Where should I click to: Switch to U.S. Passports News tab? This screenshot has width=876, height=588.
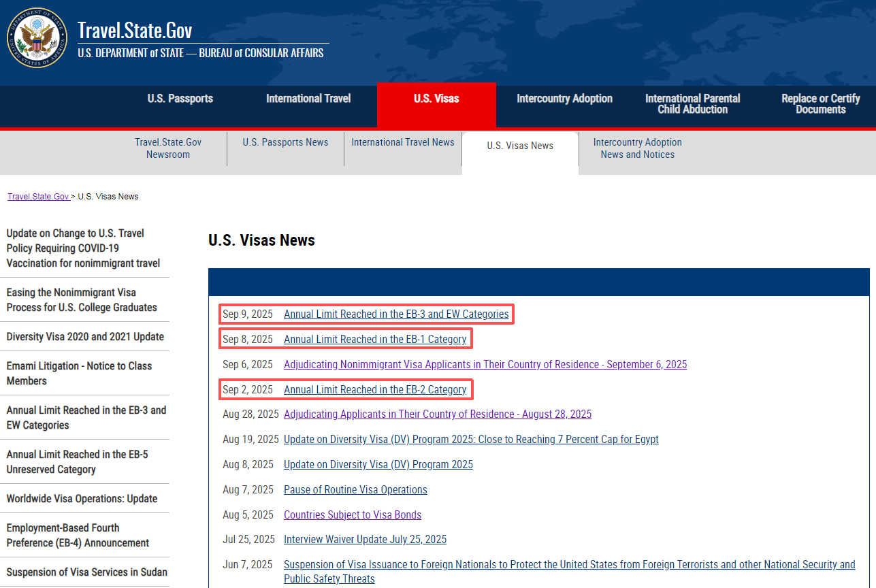(285, 142)
